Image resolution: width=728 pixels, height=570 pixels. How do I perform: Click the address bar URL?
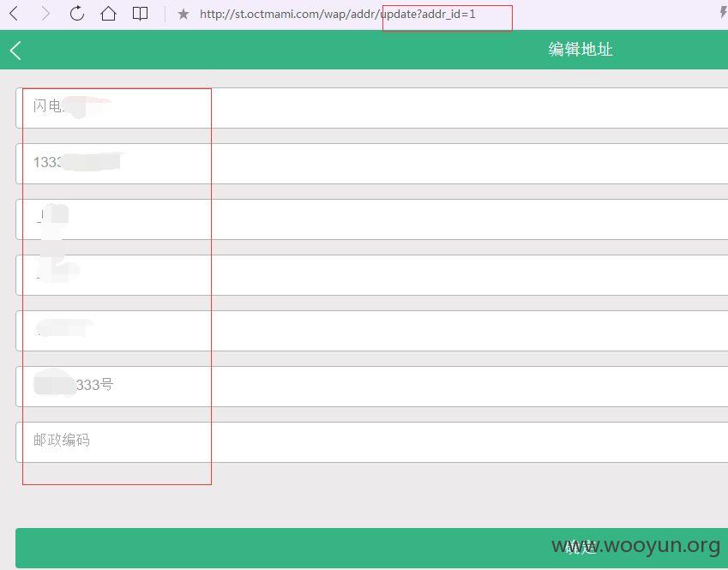(x=337, y=14)
